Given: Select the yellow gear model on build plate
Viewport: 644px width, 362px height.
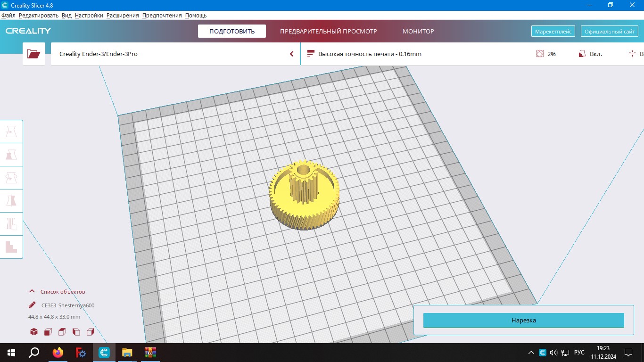Looking at the screenshot, I should coord(305,195).
